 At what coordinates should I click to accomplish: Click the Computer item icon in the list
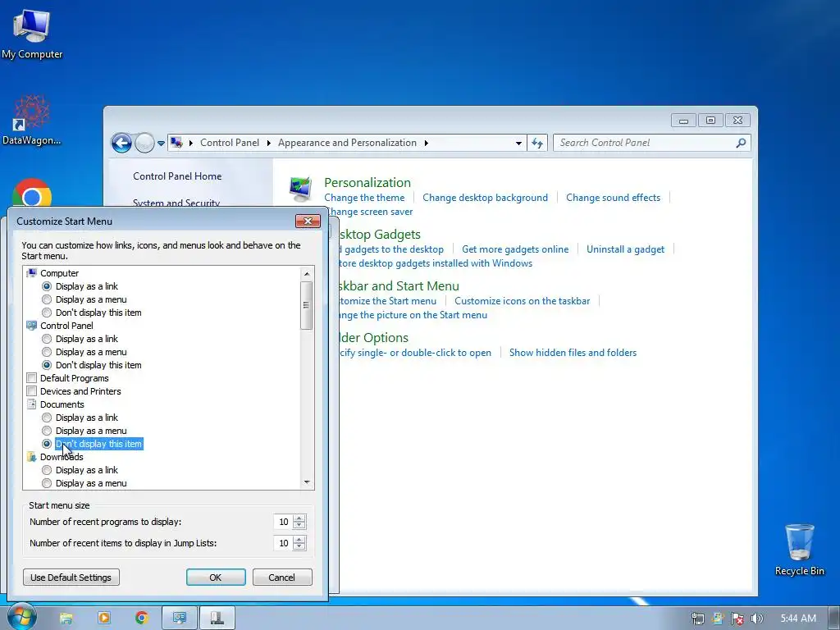coord(32,273)
